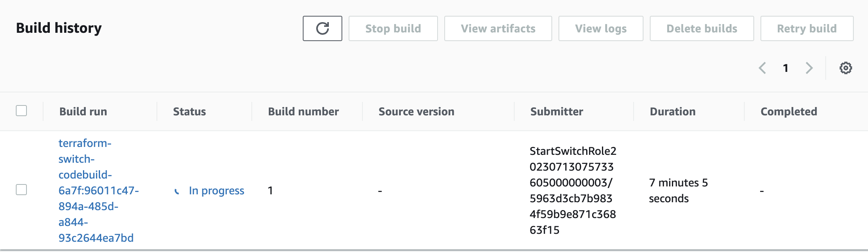Open the In progress status link
Image resolution: width=868 pixels, height=252 pixels.
point(216,191)
